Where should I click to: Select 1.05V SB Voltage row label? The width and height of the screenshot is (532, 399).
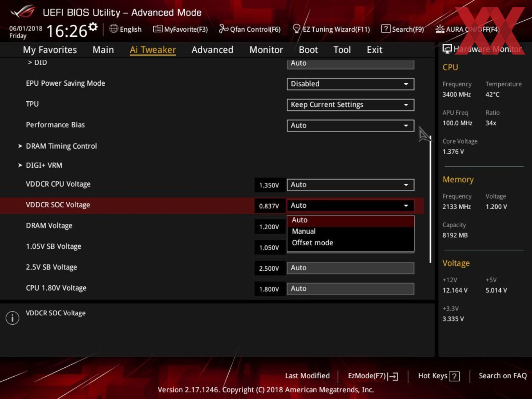54,246
